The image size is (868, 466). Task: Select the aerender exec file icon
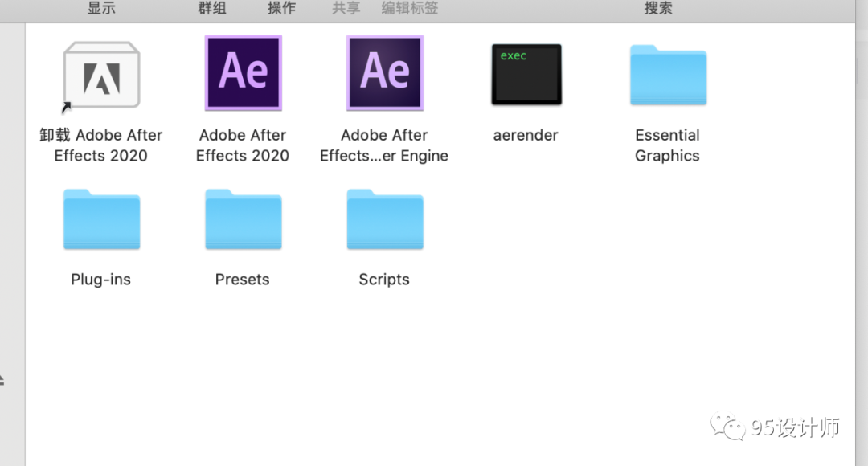(x=526, y=75)
